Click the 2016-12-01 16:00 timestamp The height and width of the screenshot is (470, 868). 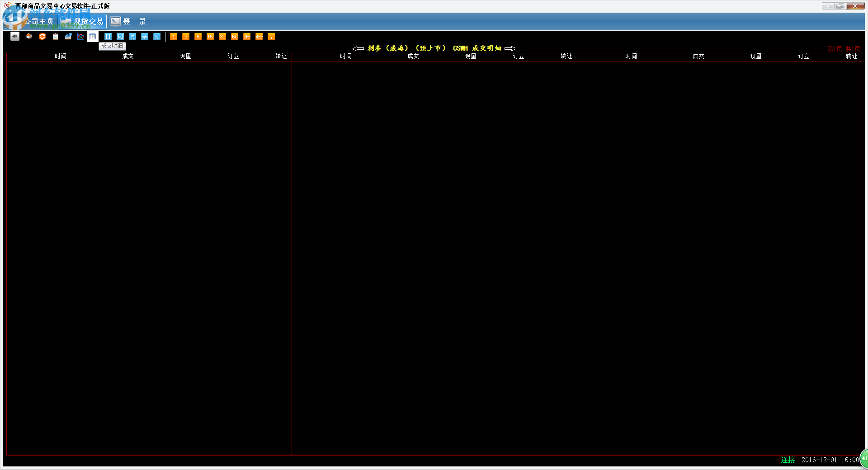(830, 460)
